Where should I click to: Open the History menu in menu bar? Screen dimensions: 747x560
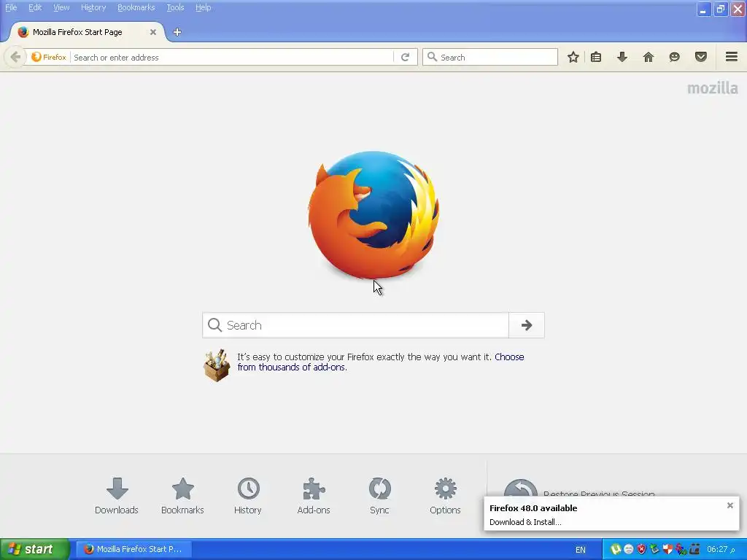pos(93,7)
